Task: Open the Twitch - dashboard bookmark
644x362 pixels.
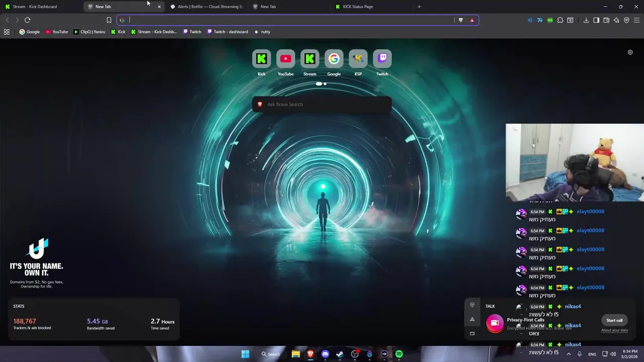Action: click(227, 32)
